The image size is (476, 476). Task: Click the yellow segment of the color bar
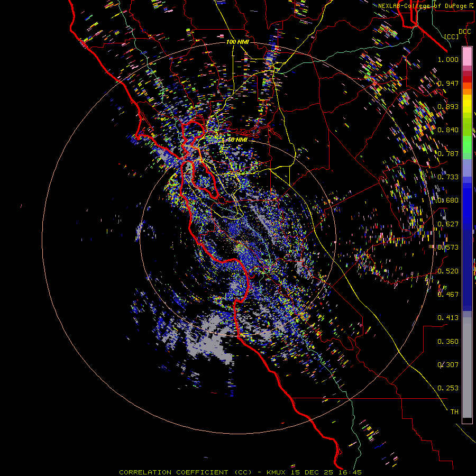(x=467, y=104)
